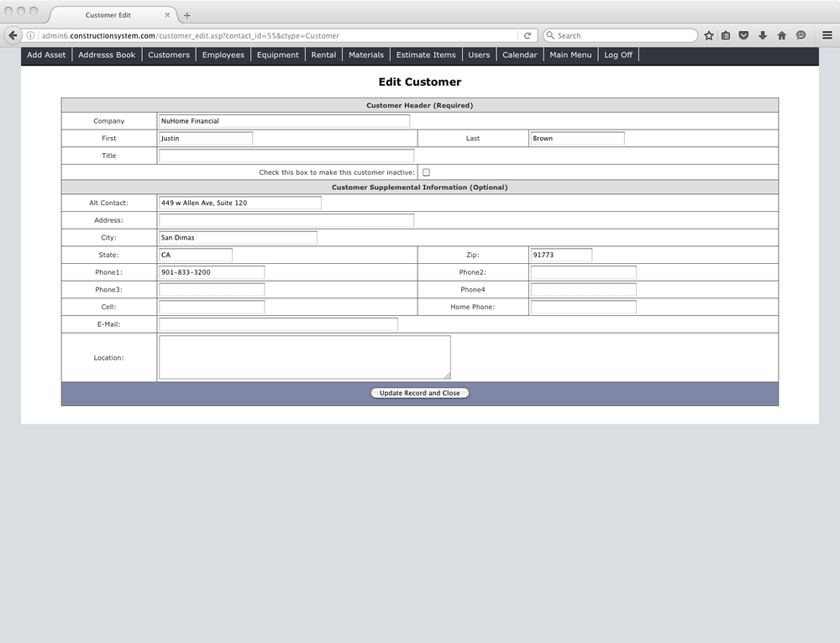Click the Company name field

283,120
